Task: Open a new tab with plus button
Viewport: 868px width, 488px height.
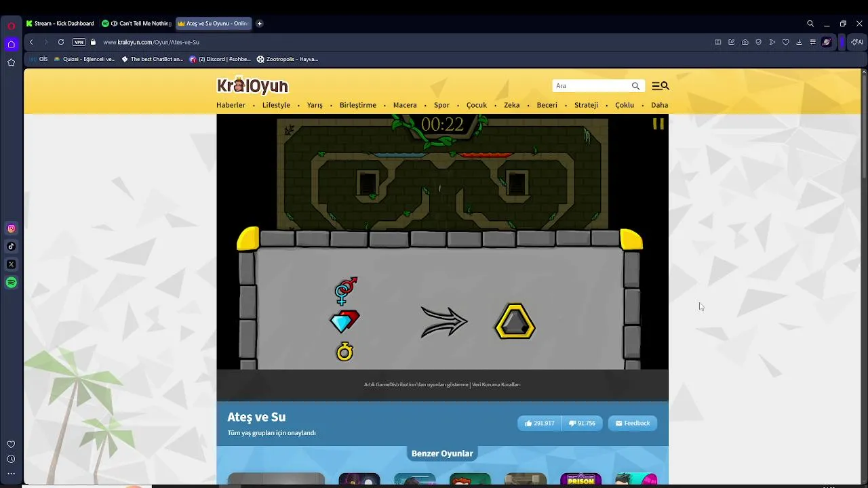Action: coord(259,24)
